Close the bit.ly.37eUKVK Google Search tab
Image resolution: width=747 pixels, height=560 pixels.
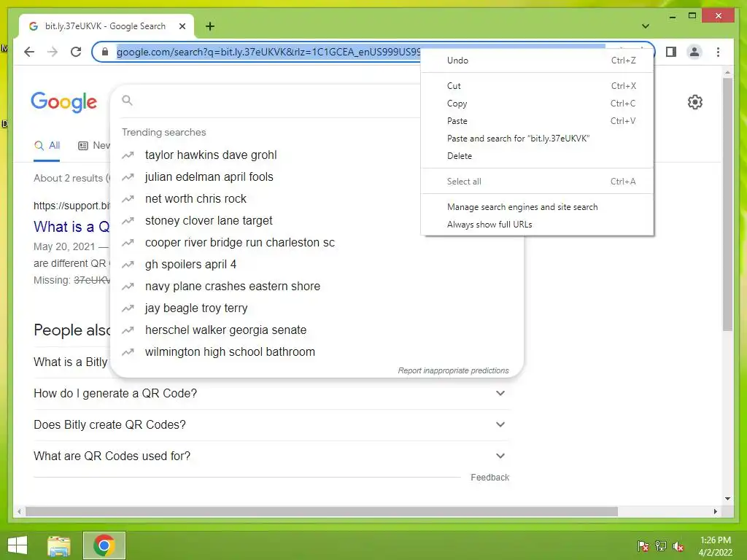182,26
